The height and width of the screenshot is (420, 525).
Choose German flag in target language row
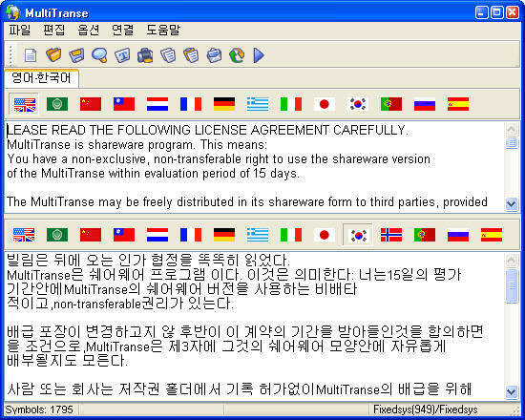point(224,235)
